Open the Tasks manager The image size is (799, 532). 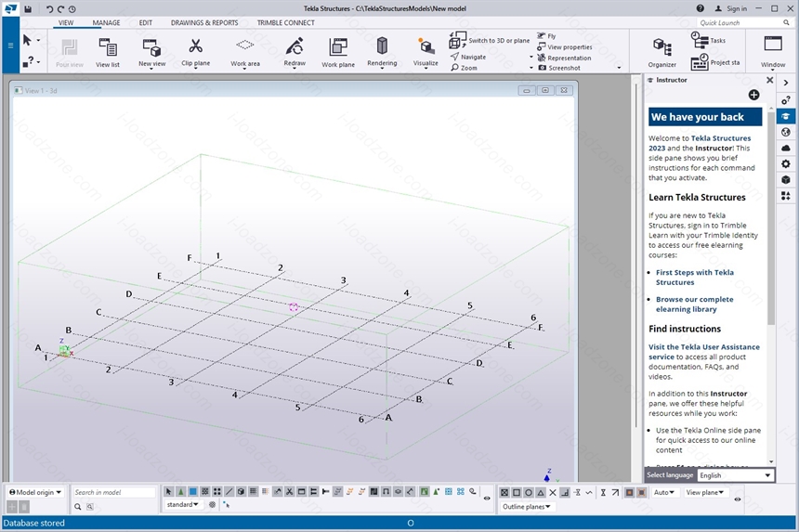708,40
